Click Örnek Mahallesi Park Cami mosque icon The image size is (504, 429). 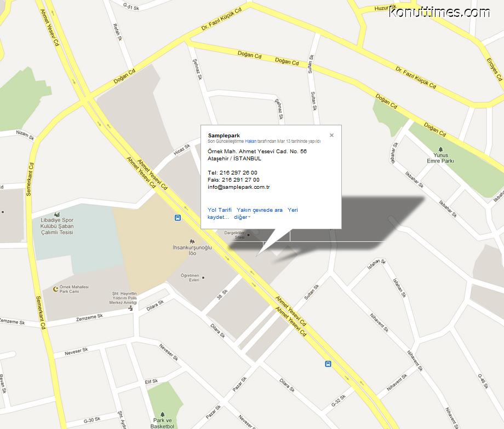[x=56, y=289]
